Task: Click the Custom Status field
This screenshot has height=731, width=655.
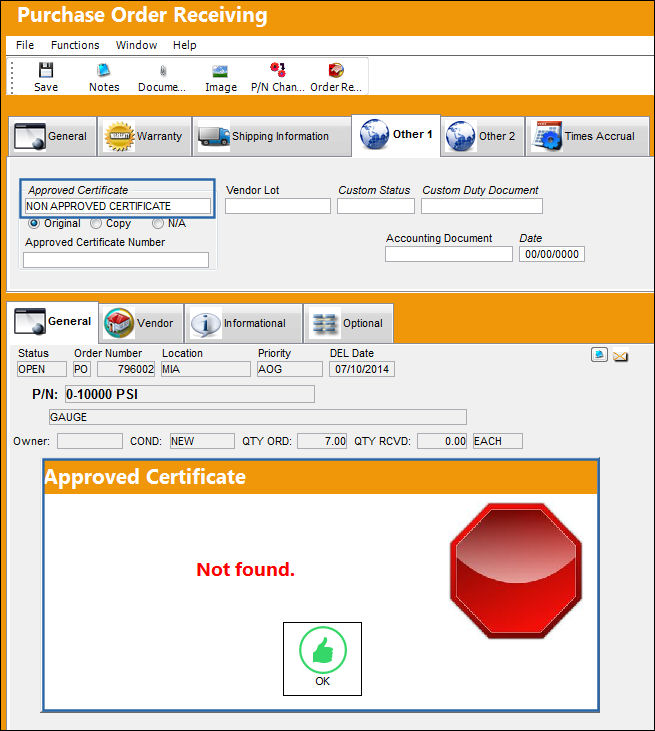Action: (376, 206)
